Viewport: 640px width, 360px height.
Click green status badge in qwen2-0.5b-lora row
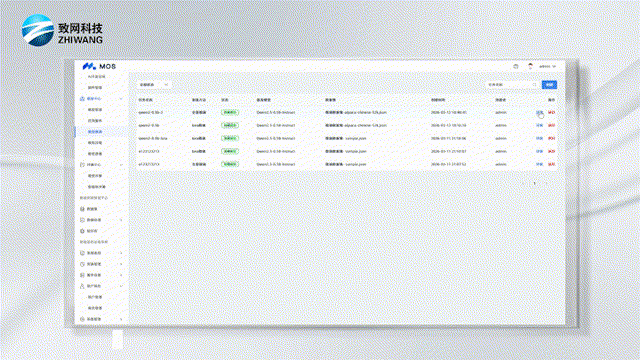[230, 138]
